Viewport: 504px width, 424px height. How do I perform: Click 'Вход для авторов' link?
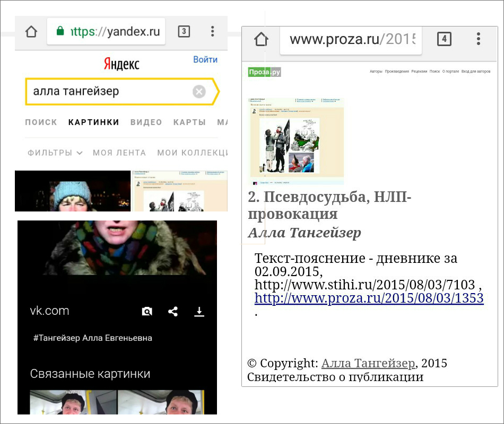tap(476, 72)
